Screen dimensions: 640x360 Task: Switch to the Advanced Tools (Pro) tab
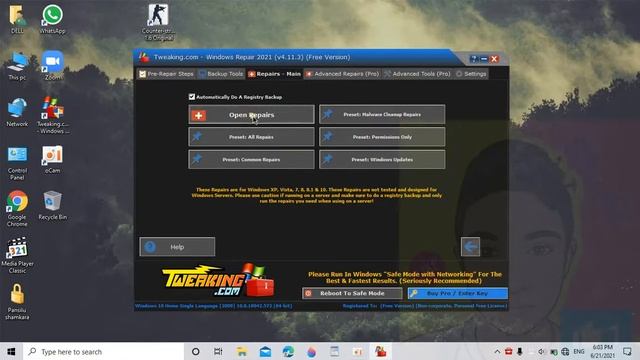417,74
